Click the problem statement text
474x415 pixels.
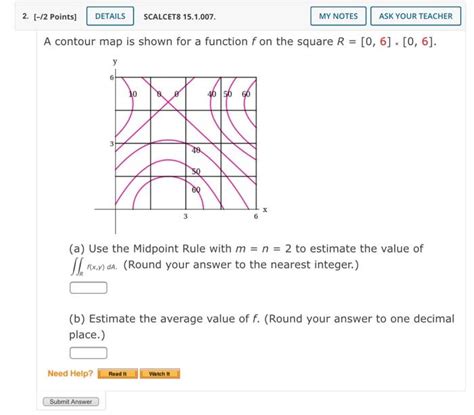[240, 42]
